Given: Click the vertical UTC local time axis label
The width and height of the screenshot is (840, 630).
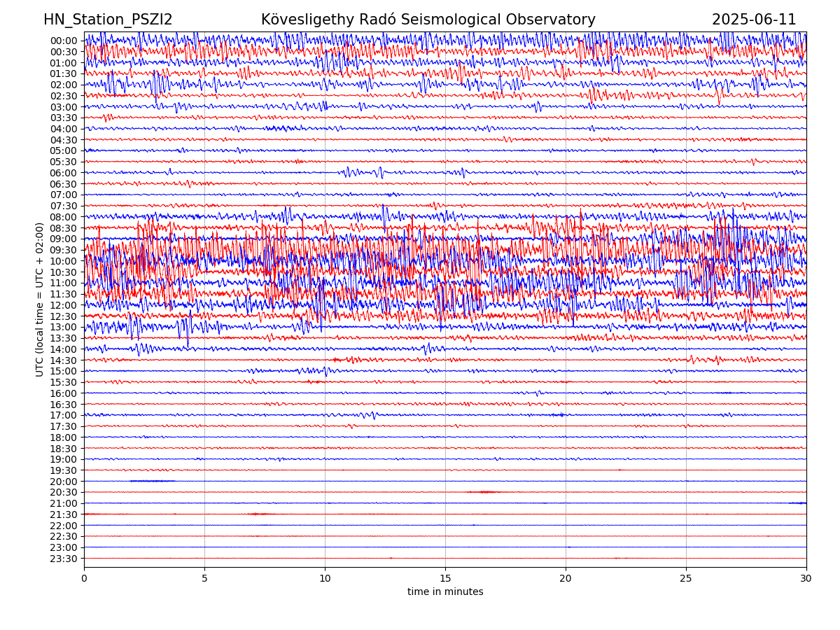Looking at the screenshot, I should click(40, 299).
